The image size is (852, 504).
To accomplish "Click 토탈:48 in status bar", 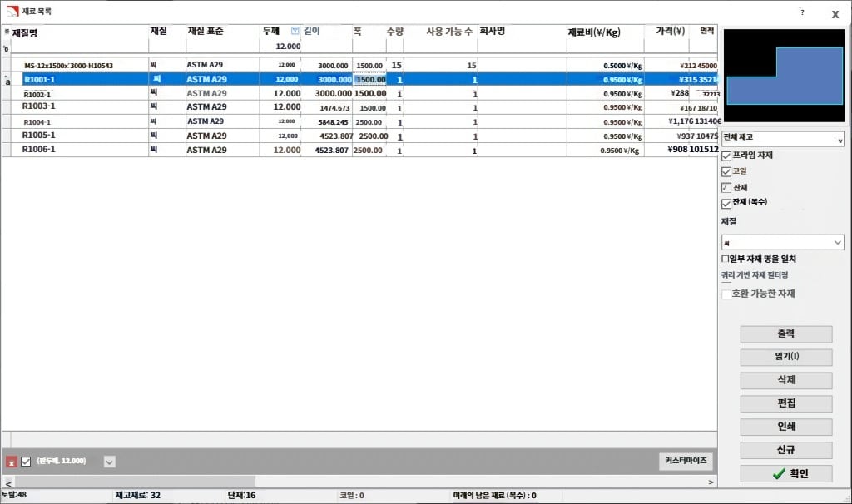I will (13, 495).
